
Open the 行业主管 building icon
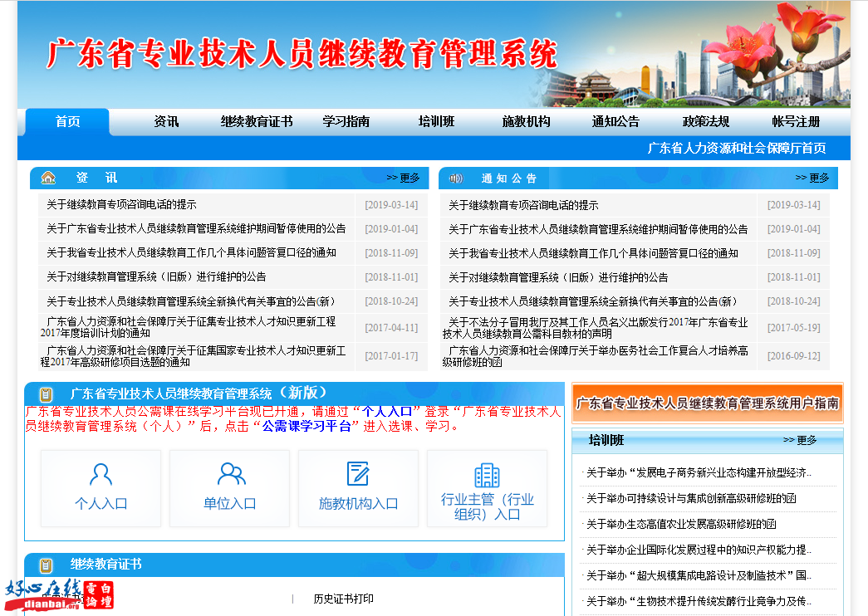point(487,476)
